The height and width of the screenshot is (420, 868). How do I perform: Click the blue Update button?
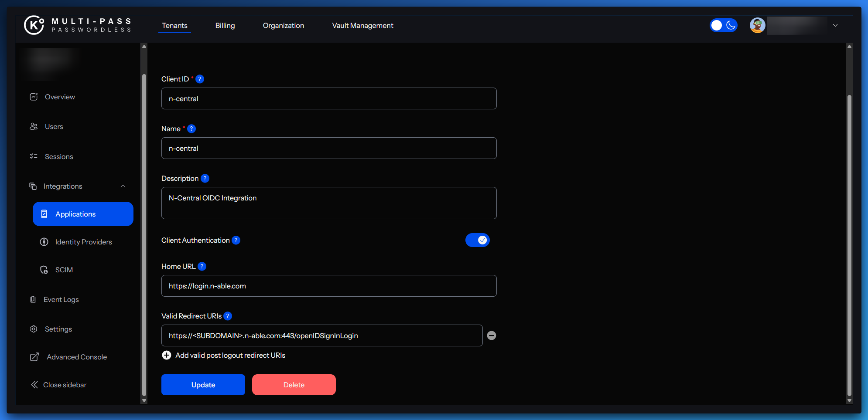click(203, 385)
